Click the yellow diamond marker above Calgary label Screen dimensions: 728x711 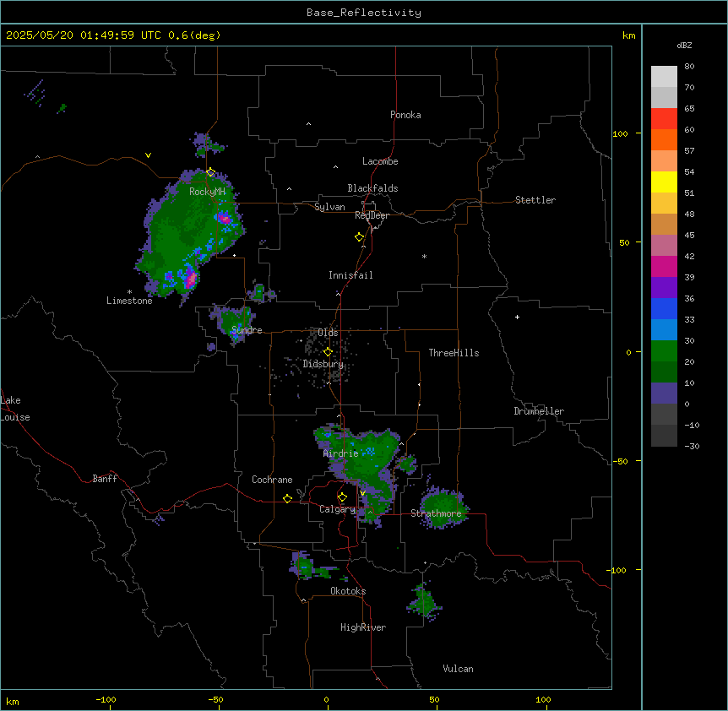[342, 497]
